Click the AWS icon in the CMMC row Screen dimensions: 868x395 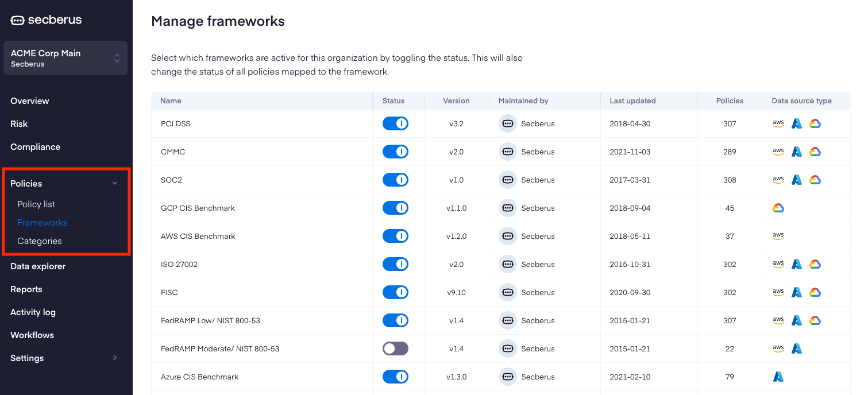(778, 152)
